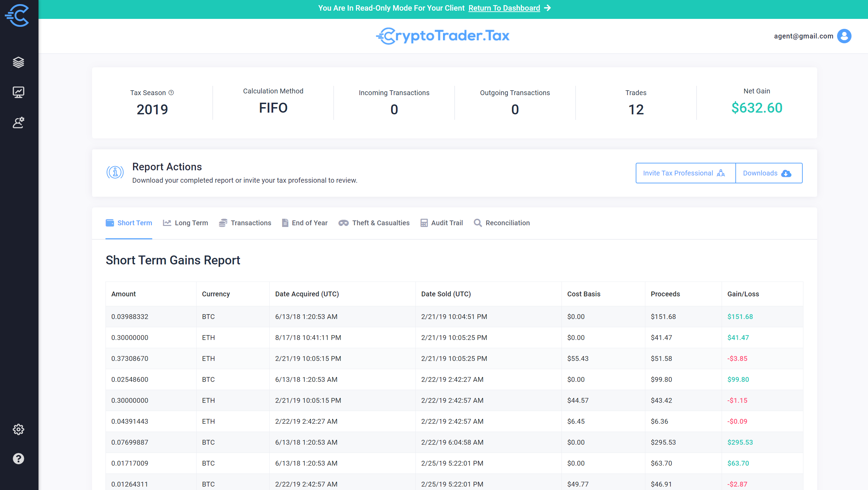Switch to the Audit Trail tab
868x490 pixels.
[442, 223]
